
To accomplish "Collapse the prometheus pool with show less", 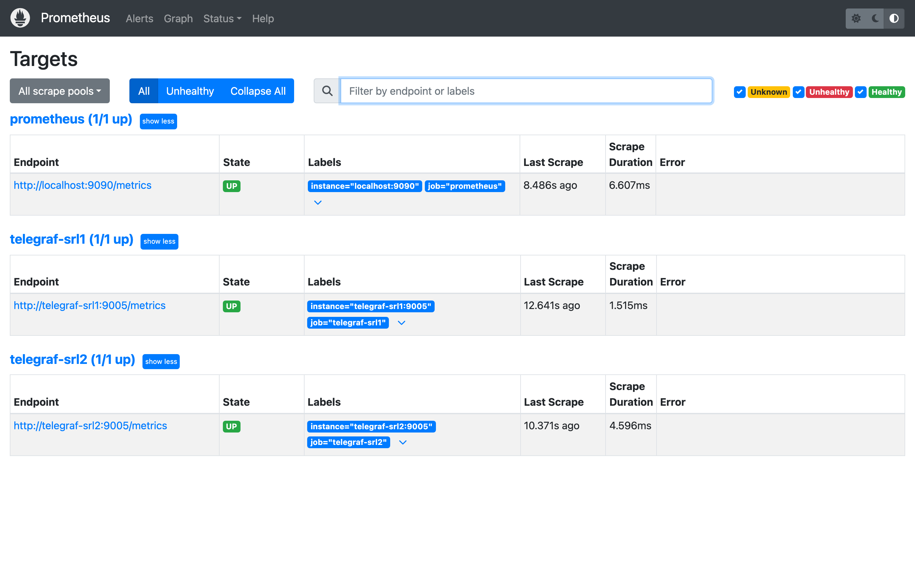I will coord(158,122).
